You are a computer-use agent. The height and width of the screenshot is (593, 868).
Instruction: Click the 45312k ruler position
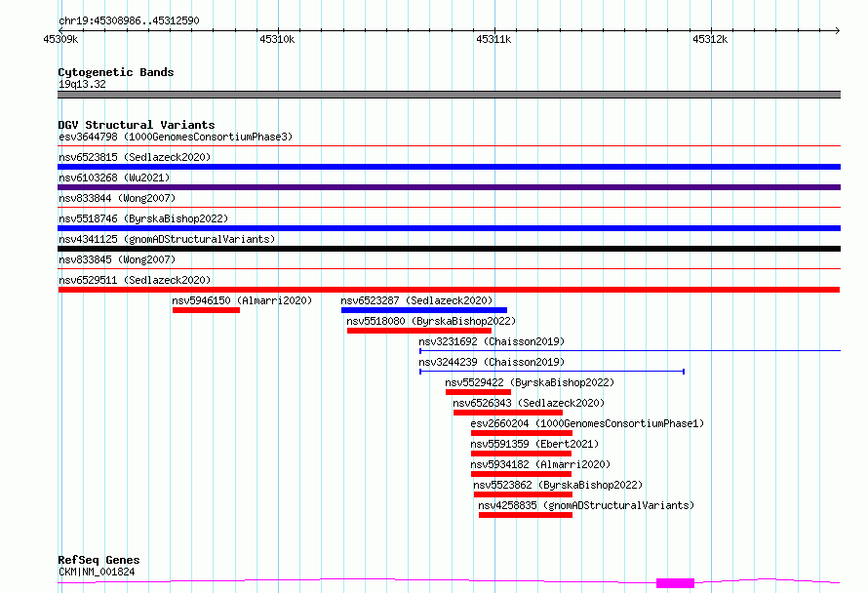click(x=710, y=39)
